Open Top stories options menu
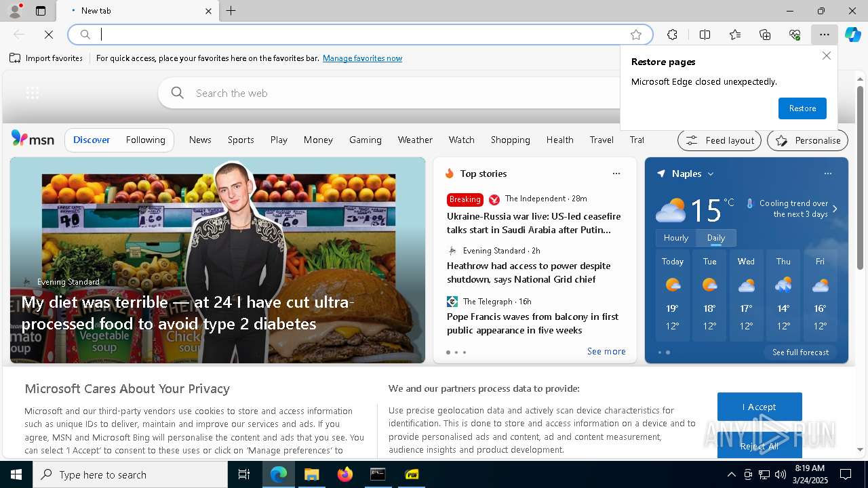Viewport: 868px width, 488px height. click(616, 174)
